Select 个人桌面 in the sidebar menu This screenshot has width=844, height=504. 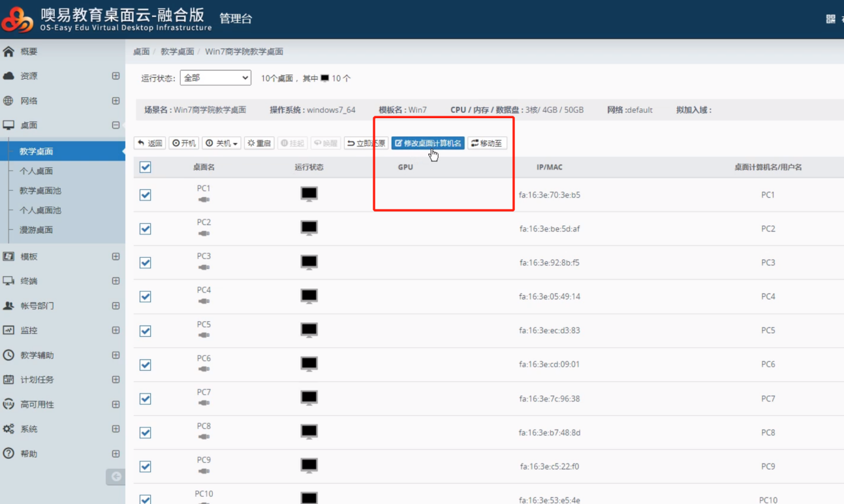pos(36,171)
